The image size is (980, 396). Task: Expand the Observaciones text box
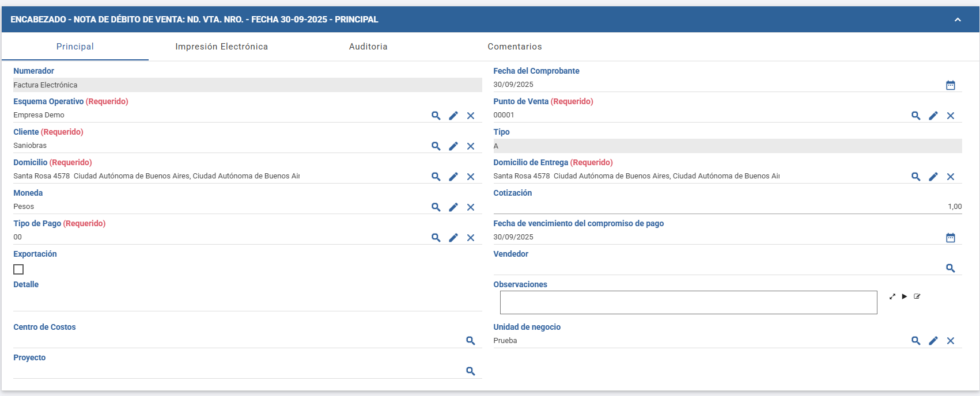pyautogui.click(x=892, y=296)
